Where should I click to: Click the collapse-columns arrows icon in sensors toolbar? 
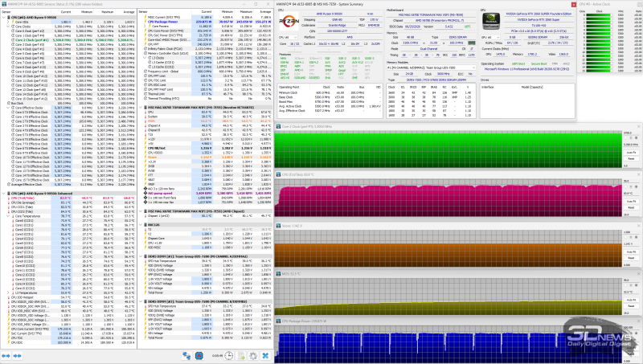click(17, 355)
